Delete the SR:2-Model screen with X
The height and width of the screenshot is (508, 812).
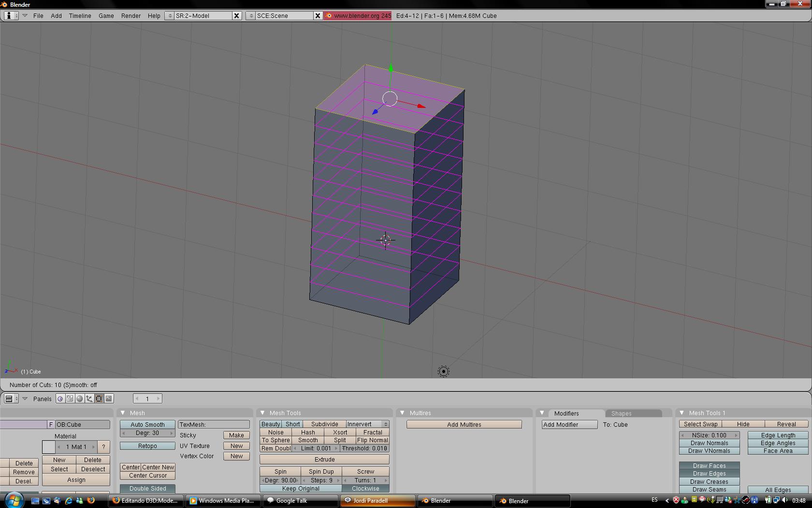pos(236,15)
